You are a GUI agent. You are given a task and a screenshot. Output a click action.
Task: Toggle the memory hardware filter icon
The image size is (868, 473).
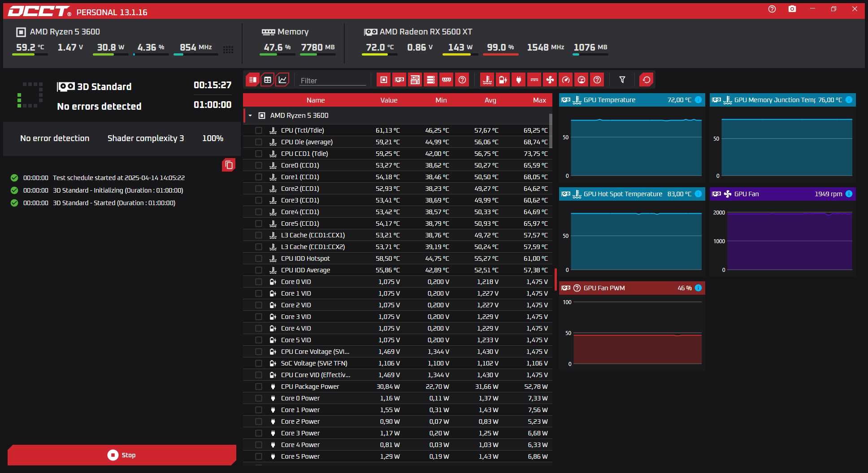point(447,80)
